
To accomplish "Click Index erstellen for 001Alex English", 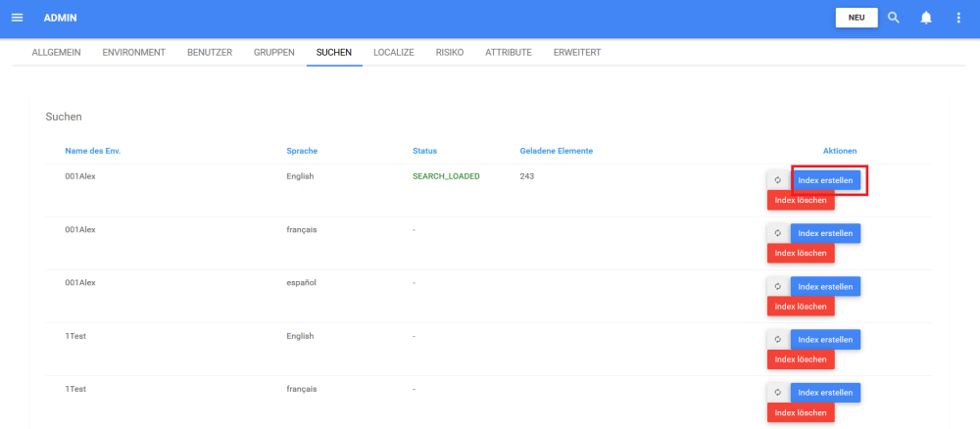I will coord(825,180).
